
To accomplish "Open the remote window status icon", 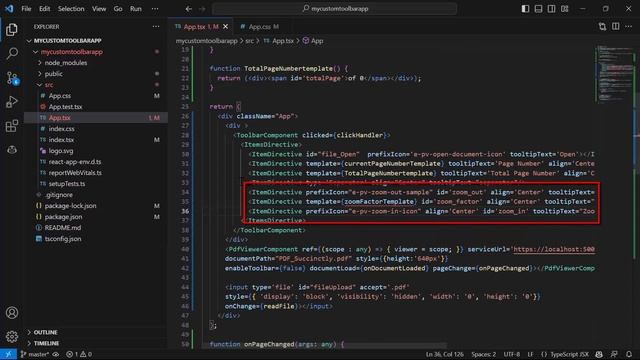I will click(x=8, y=354).
